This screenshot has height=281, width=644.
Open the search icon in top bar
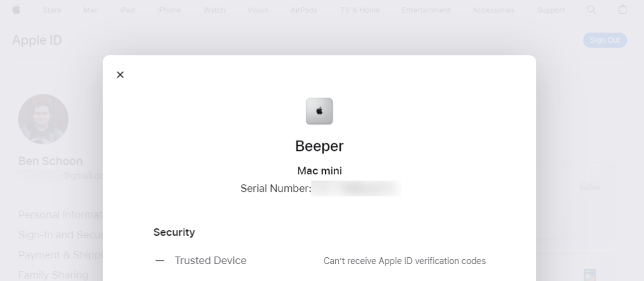coord(591,9)
